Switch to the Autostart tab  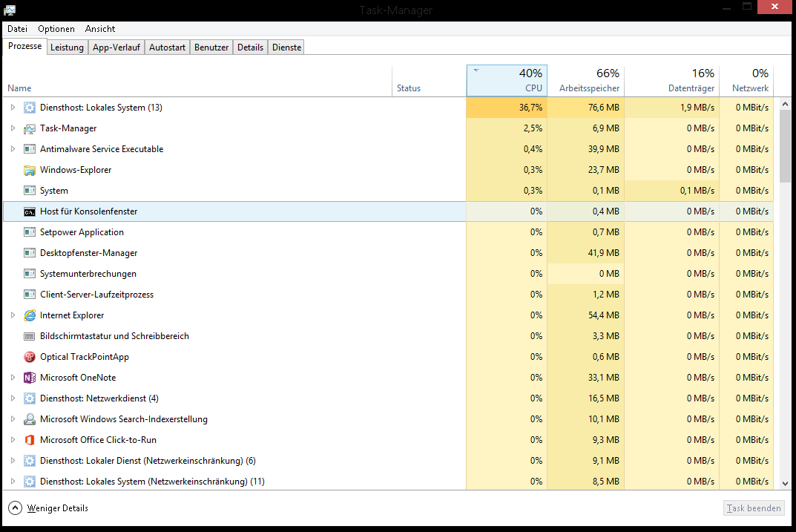167,47
